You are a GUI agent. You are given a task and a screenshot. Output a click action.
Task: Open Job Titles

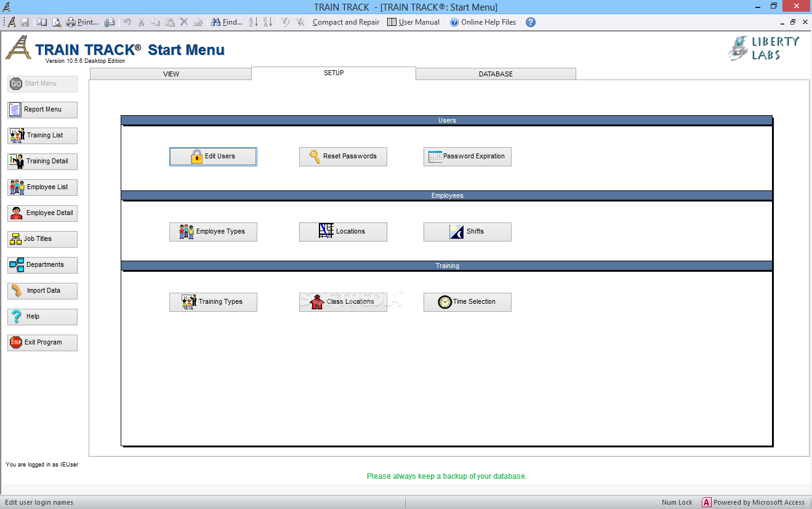42,239
